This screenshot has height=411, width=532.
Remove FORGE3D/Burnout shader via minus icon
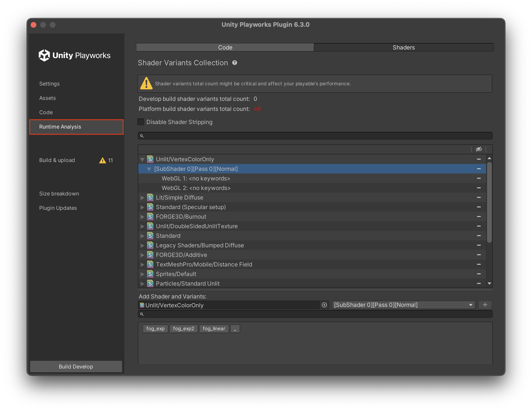click(479, 216)
